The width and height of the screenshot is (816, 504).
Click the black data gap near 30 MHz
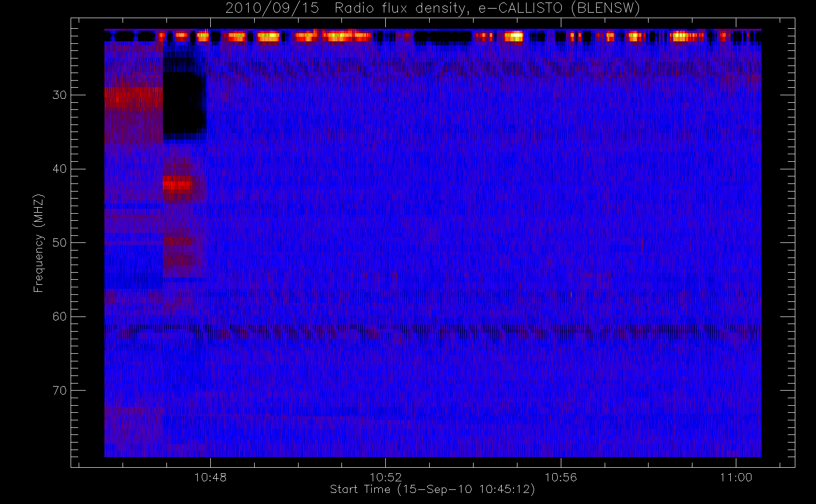click(184, 103)
